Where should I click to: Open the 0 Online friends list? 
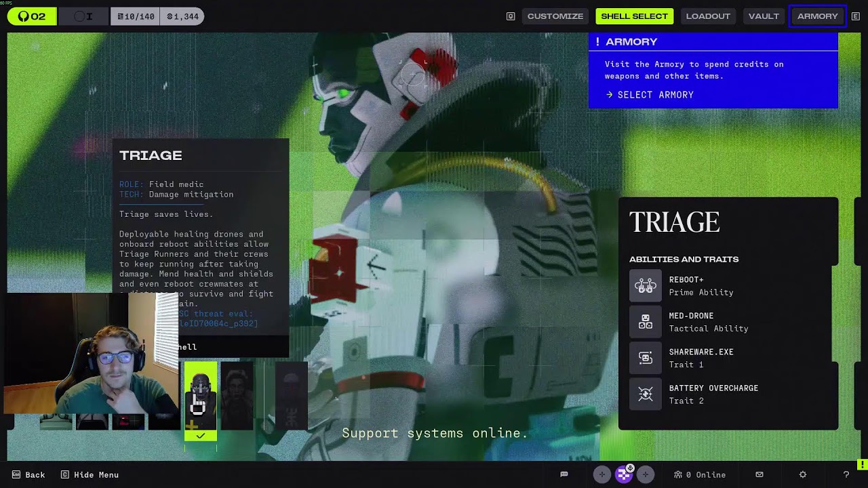click(x=699, y=474)
